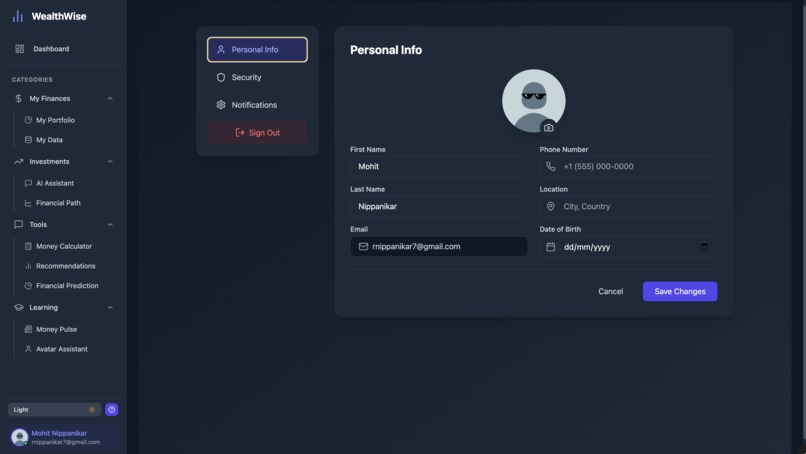Click the shield icon beside Security
The height and width of the screenshot is (454, 806).
221,77
